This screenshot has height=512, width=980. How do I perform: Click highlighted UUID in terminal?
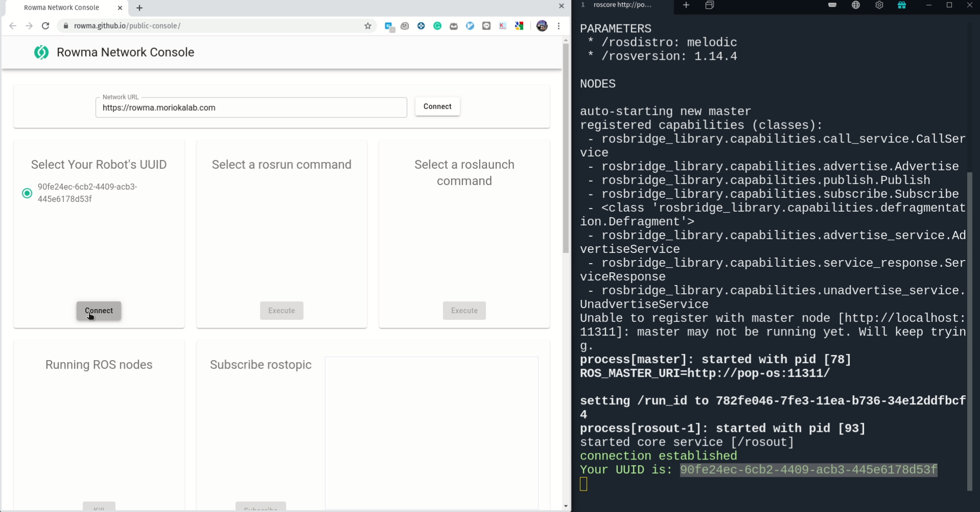(808, 470)
